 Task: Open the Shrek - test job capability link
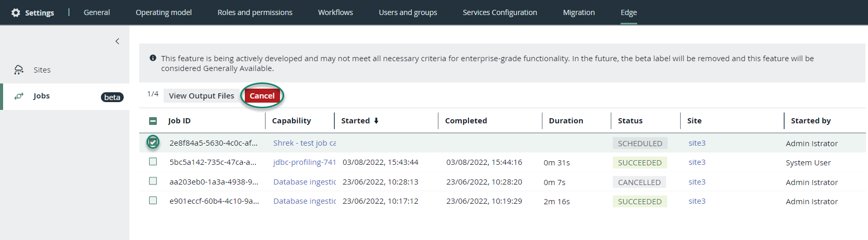(x=304, y=143)
